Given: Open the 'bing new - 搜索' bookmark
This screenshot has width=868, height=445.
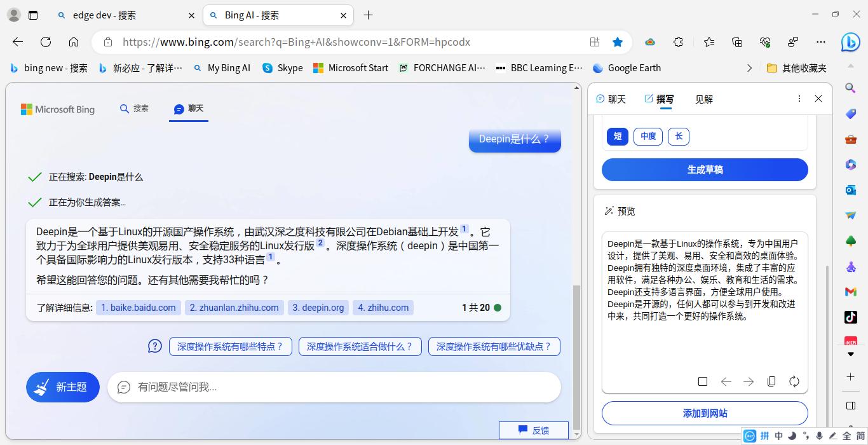Looking at the screenshot, I should point(48,68).
